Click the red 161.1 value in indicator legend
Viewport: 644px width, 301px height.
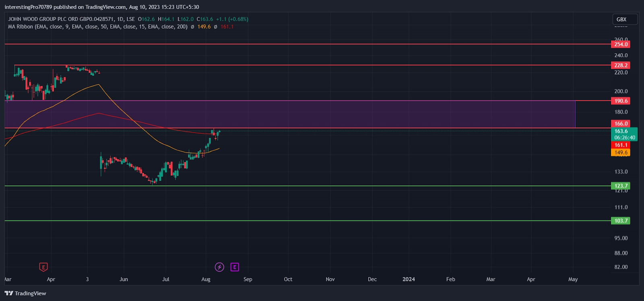(x=227, y=27)
